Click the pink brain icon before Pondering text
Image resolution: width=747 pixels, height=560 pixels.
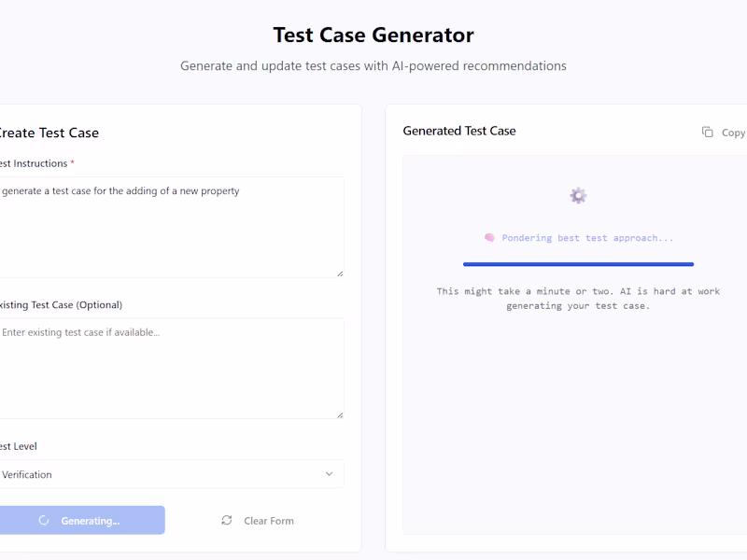click(489, 237)
